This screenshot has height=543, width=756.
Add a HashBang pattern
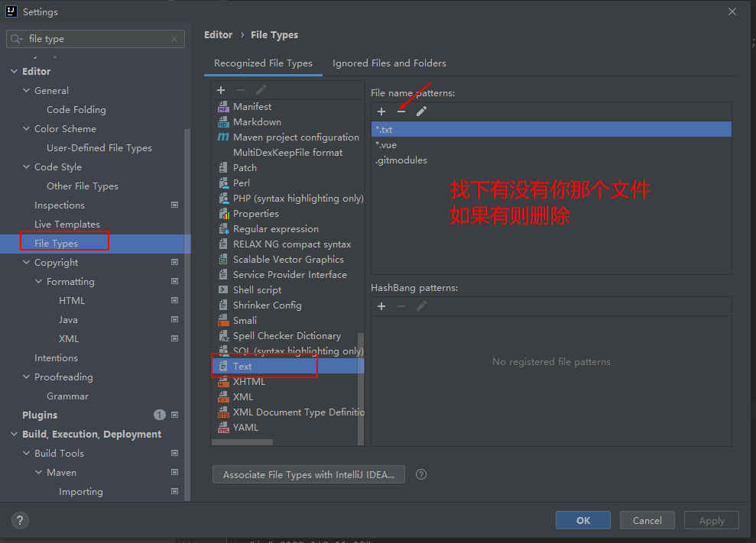(x=381, y=306)
